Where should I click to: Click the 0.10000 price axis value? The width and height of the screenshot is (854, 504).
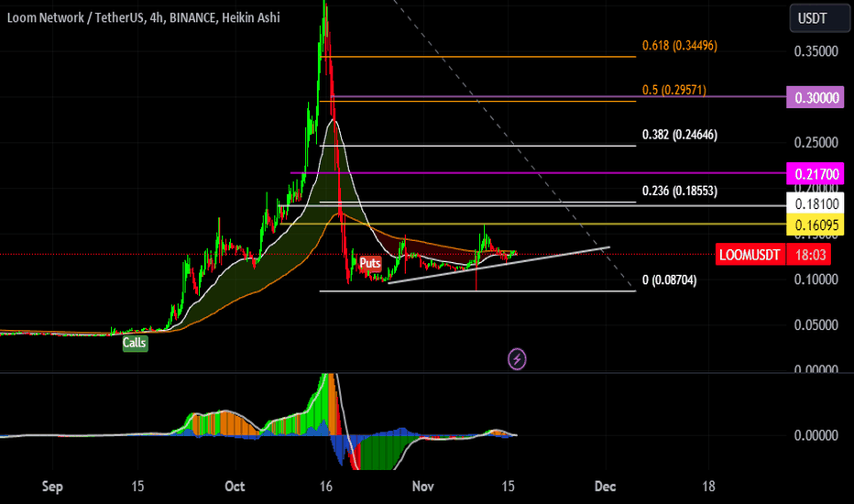coord(816,279)
